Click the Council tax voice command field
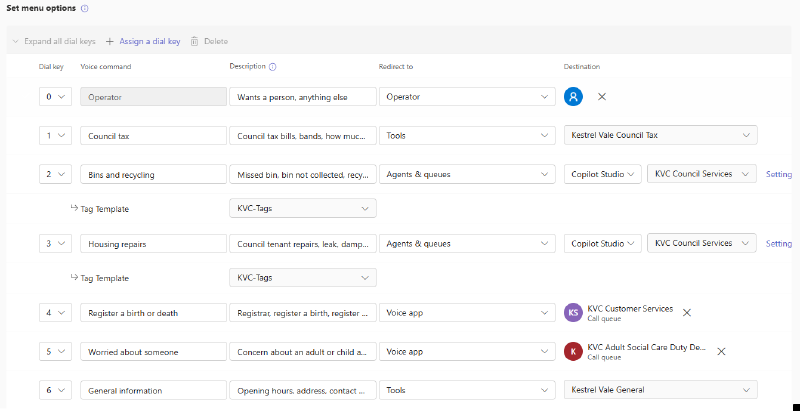 pos(154,136)
